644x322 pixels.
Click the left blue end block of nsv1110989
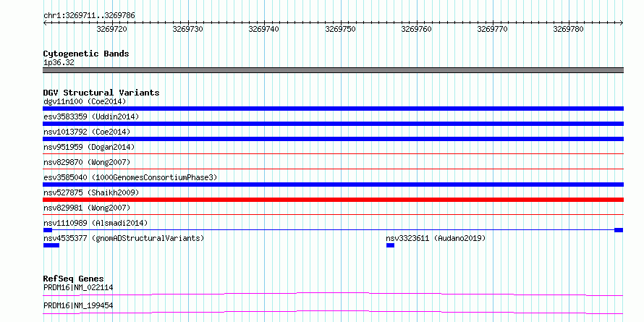coord(47,230)
